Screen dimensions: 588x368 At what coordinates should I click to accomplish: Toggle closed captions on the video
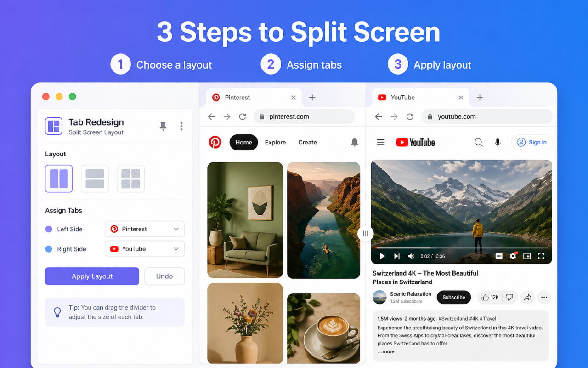499,256
